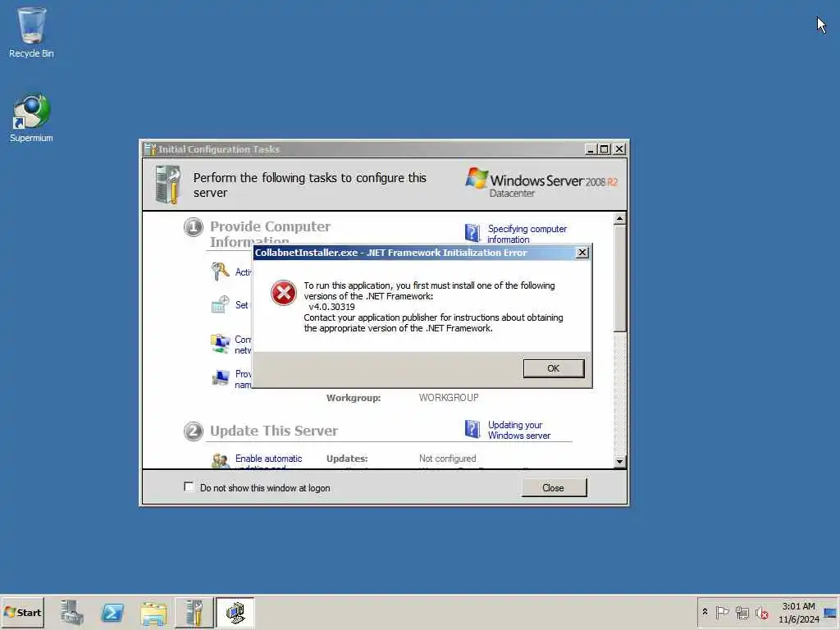Click the Not configured updates value
Image resolution: width=840 pixels, height=630 pixels.
[x=447, y=459]
